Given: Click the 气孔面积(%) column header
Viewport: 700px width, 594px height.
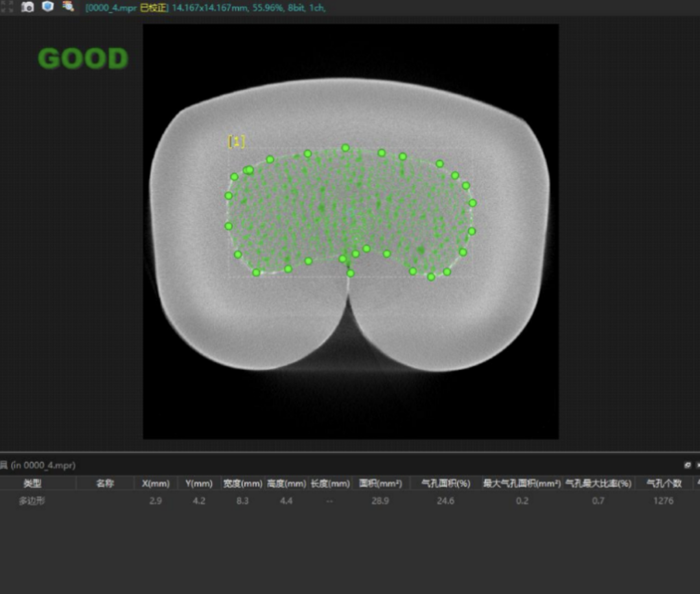Looking at the screenshot, I should coord(445,483).
